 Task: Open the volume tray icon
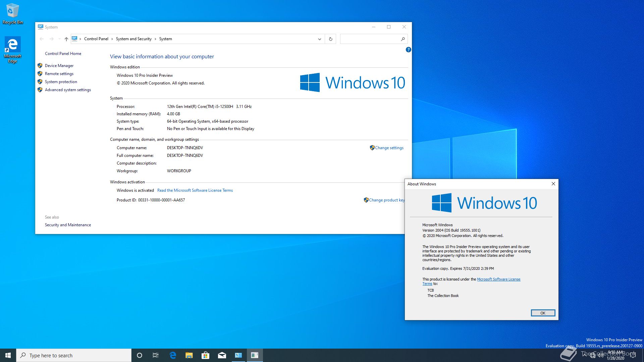coord(600,355)
